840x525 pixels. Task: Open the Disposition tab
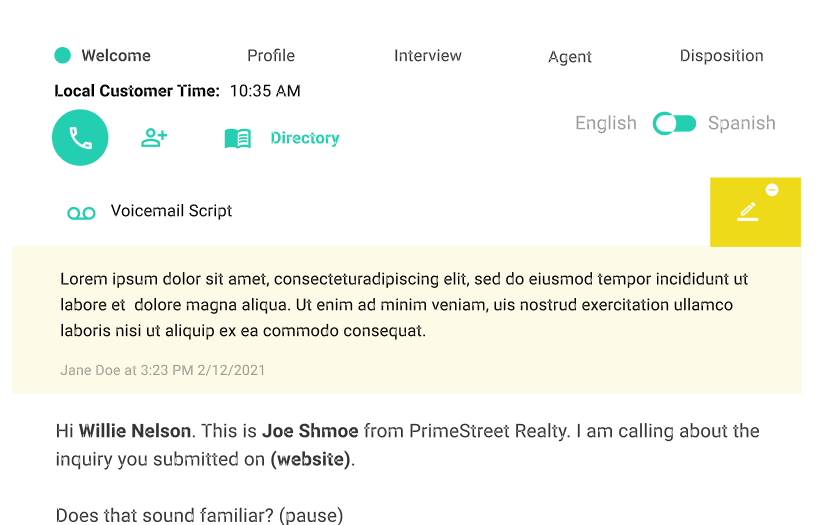tap(721, 56)
